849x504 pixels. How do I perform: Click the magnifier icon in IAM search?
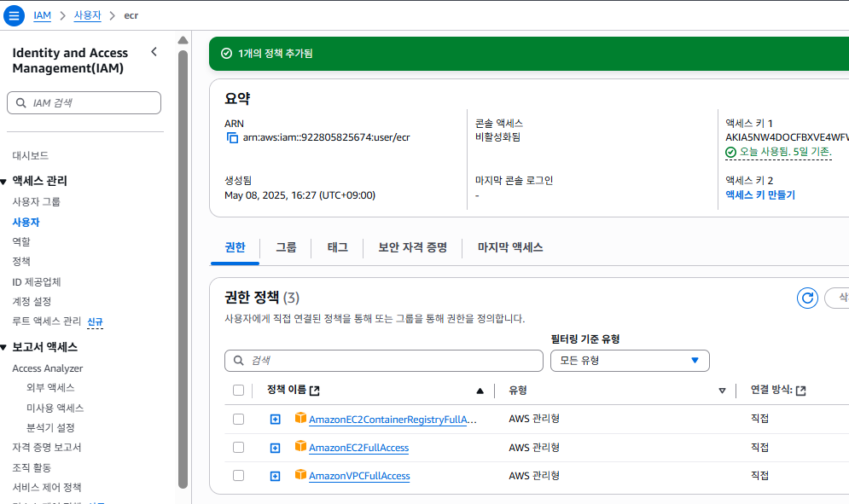21,103
